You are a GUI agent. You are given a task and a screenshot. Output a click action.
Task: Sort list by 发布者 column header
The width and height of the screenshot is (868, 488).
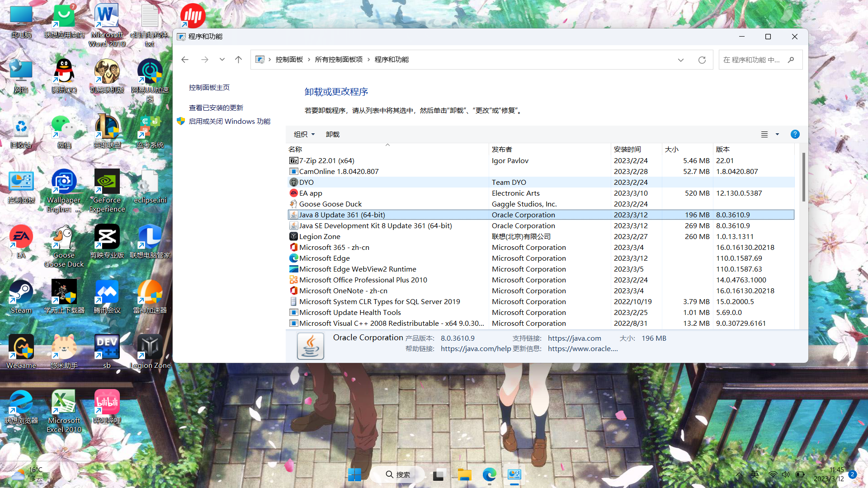pyautogui.click(x=502, y=149)
